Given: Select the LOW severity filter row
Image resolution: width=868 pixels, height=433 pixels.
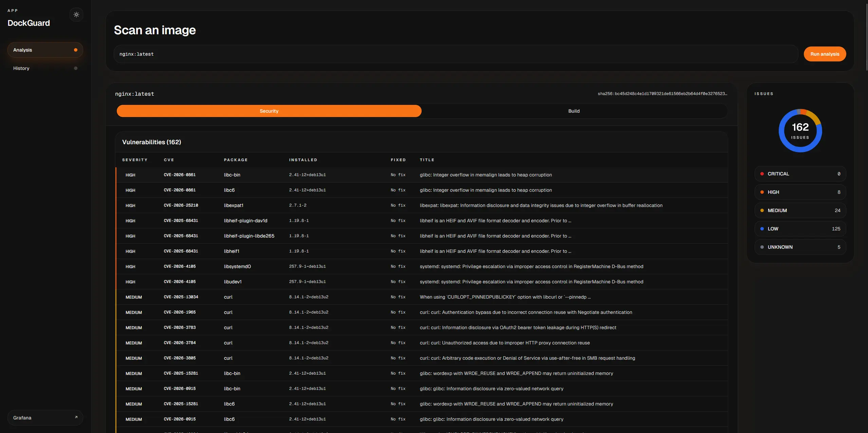Looking at the screenshot, I should pyautogui.click(x=800, y=229).
